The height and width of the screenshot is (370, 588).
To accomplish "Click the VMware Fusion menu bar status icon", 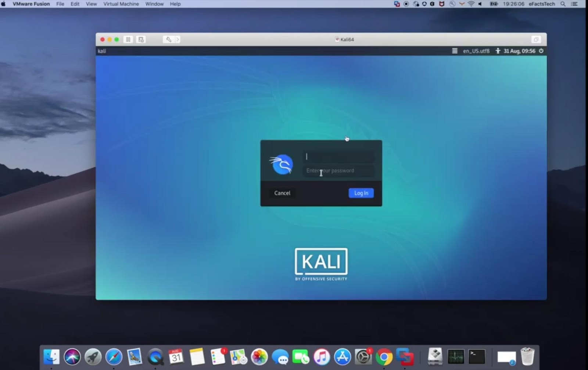I will pyautogui.click(x=397, y=4).
